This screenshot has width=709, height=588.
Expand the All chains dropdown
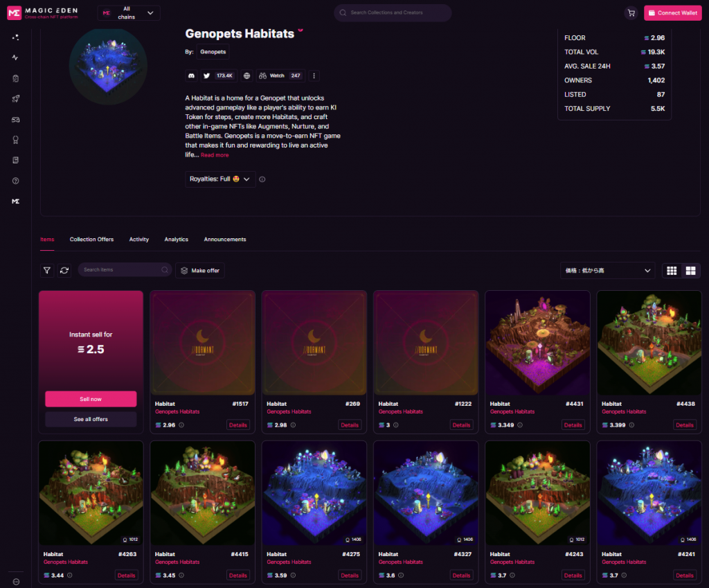[x=129, y=12]
